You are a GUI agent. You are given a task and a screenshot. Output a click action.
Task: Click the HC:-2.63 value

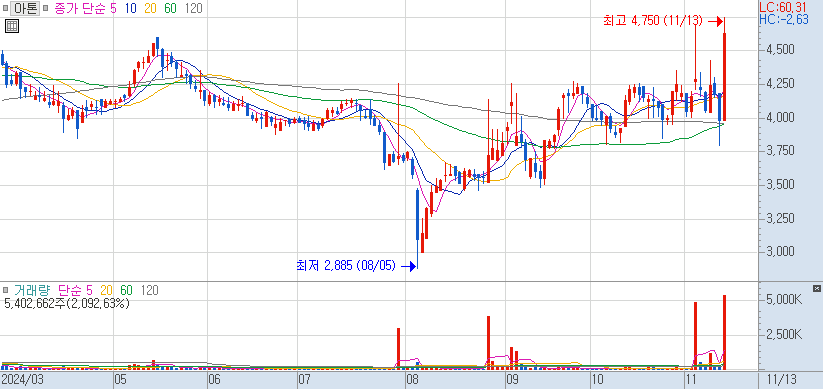click(784, 19)
